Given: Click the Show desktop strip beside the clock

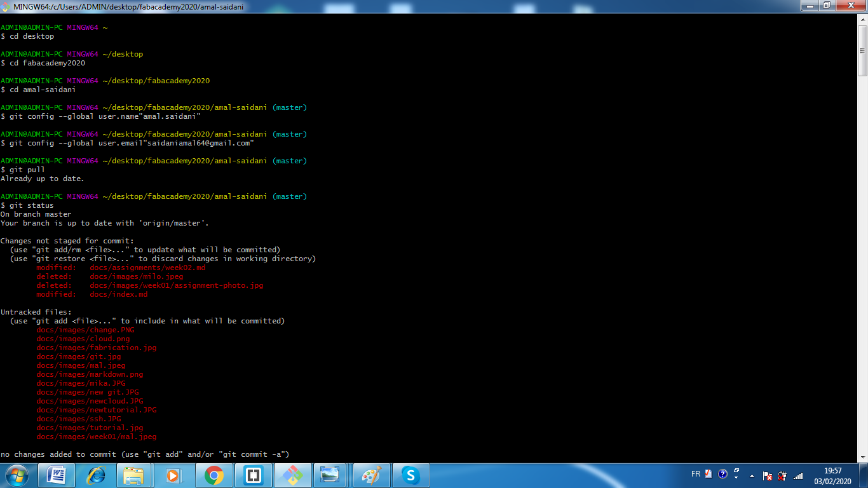Looking at the screenshot, I should pyautogui.click(x=863, y=475).
